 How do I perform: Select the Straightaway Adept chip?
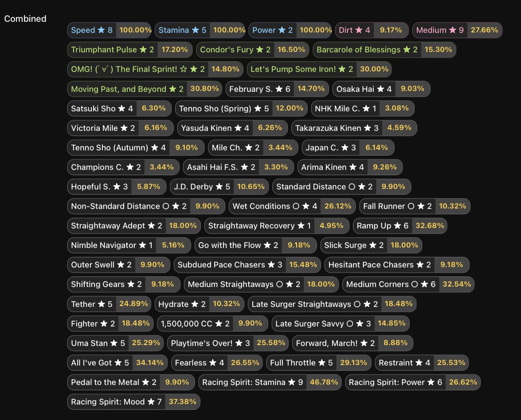click(134, 226)
